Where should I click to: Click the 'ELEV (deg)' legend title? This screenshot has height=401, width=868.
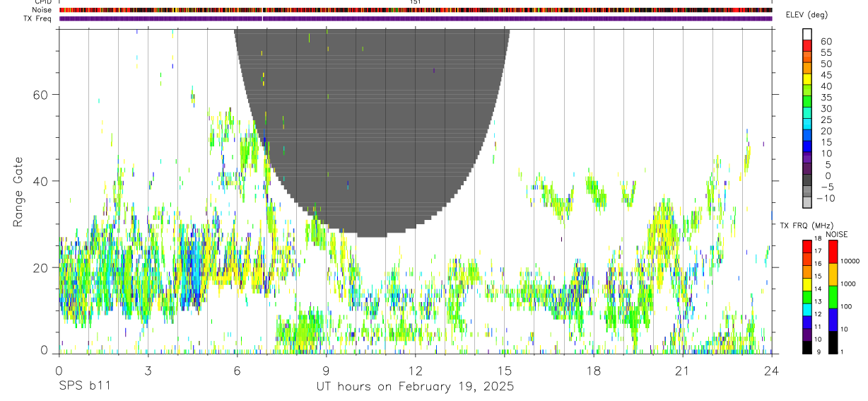coord(807,15)
